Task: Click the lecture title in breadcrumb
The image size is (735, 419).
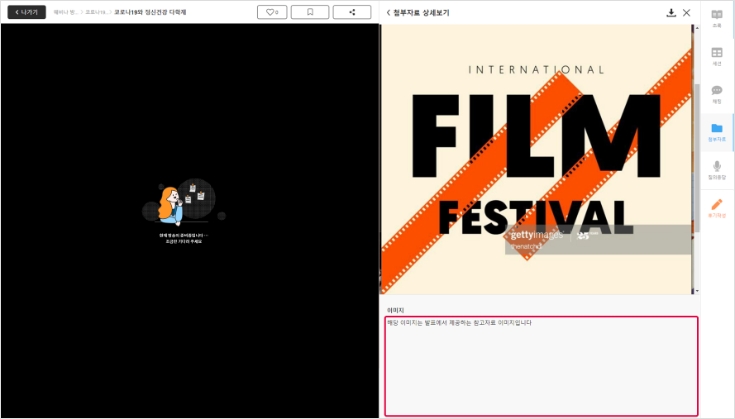Action: (x=150, y=12)
